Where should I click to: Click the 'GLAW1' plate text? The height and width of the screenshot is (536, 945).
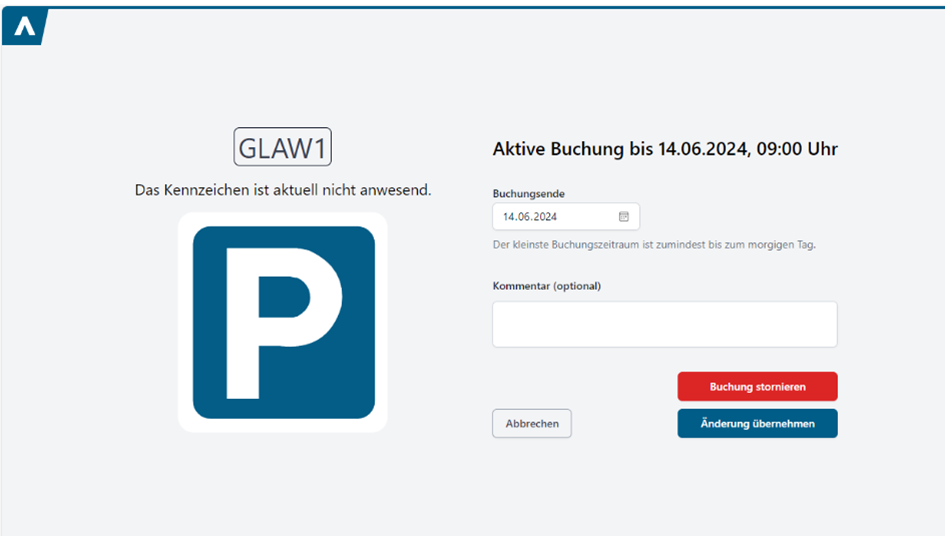pyautogui.click(x=283, y=148)
